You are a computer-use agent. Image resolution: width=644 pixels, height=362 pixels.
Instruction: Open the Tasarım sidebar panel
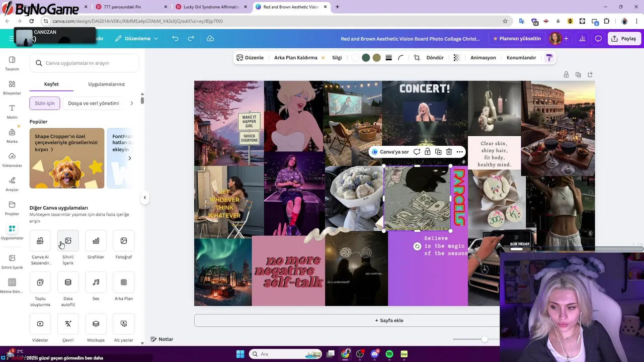pos(12,63)
